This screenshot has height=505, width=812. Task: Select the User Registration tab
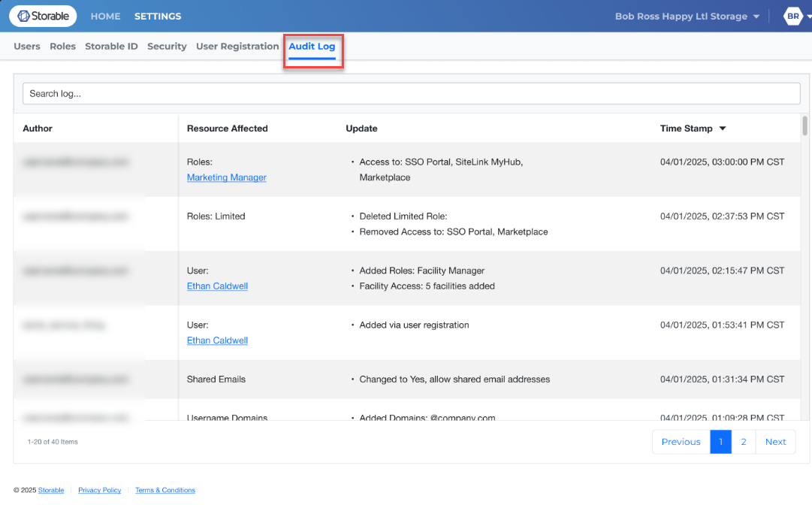coord(237,46)
